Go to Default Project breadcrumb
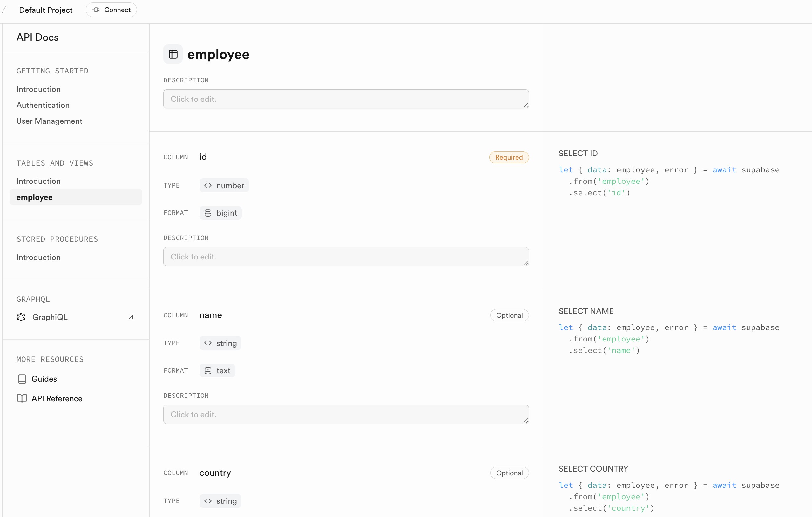This screenshot has width=812, height=517. 45,10
